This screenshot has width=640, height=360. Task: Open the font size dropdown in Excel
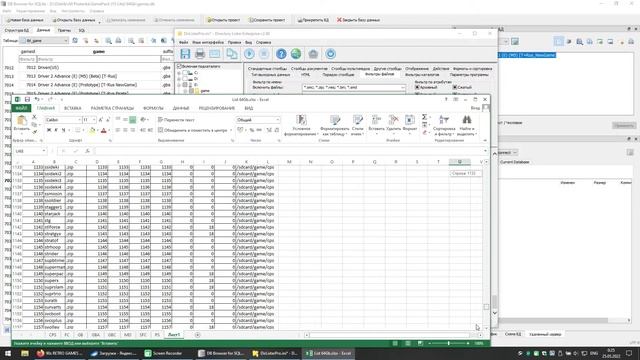tap(94, 120)
